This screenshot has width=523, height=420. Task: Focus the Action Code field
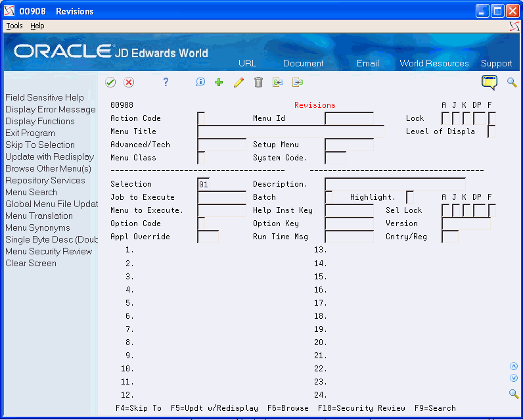point(201,118)
